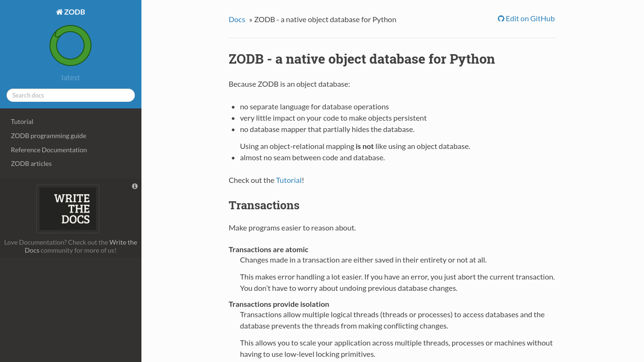
Task: Open the Write the Docs logo image
Action: [68, 208]
